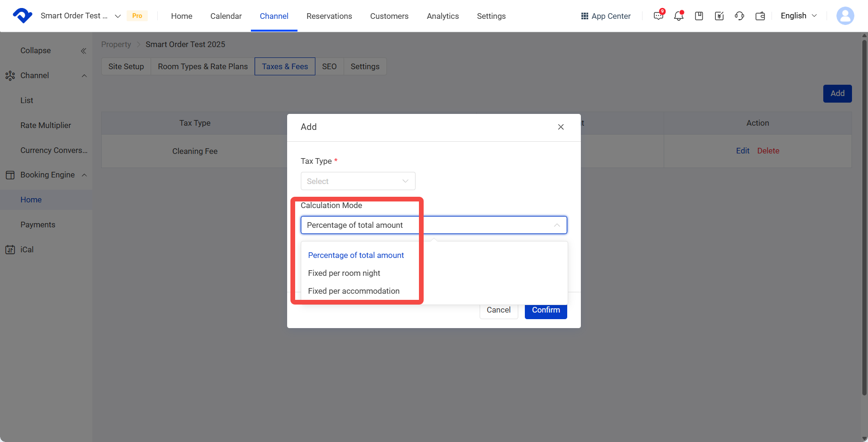The width and height of the screenshot is (868, 442).
Task: Collapse the Booking Engine section chevron
Action: point(84,175)
